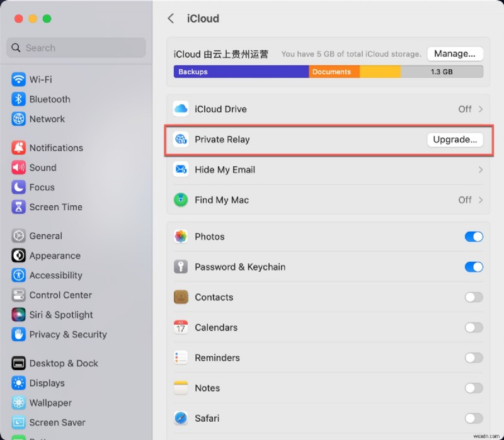Click the Search field in sidebar
Screen dimensions: 504x440
76,48
